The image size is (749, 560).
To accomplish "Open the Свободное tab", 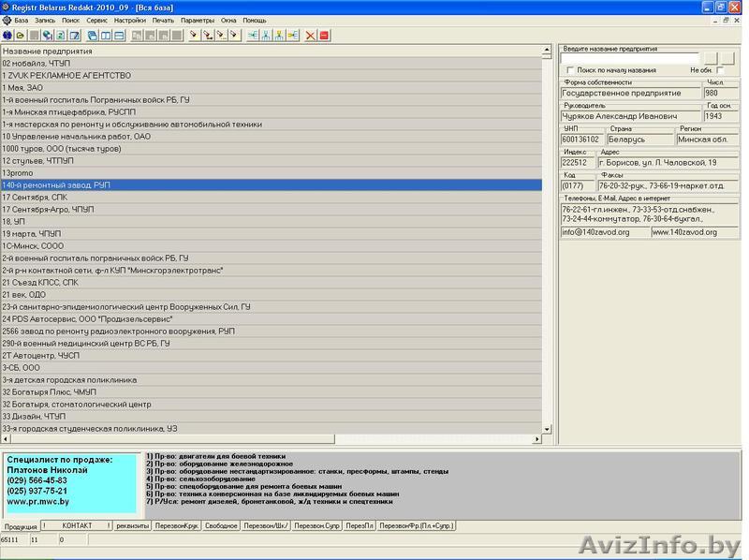I will 221,526.
